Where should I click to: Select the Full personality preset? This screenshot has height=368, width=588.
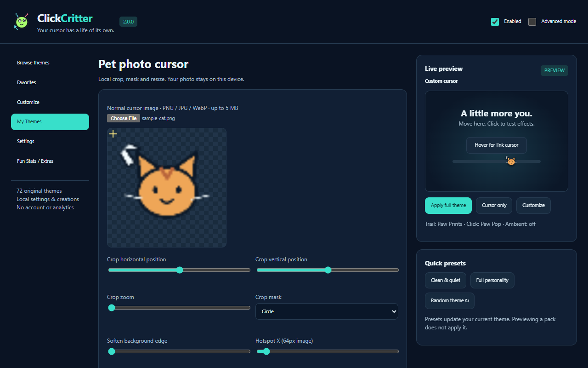coord(492,280)
